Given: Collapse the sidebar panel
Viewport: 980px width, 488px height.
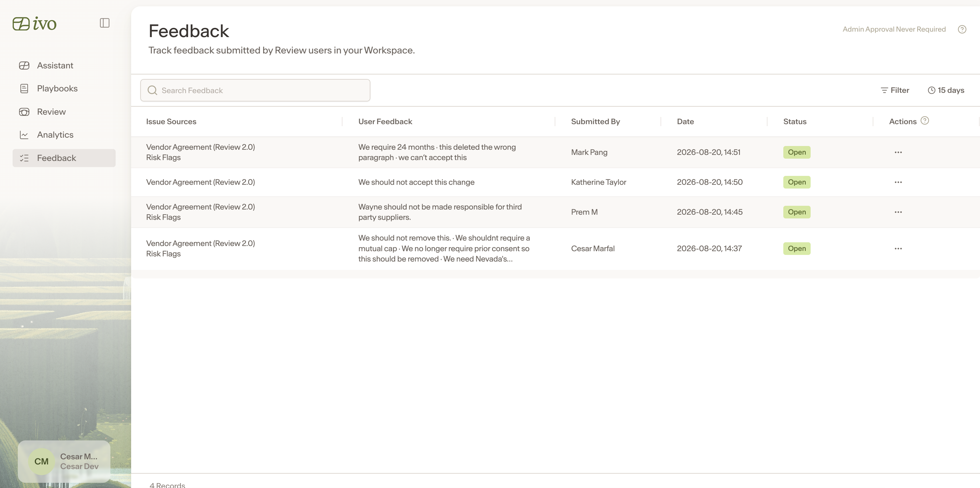Looking at the screenshot, I should click(x=105, y=23).
